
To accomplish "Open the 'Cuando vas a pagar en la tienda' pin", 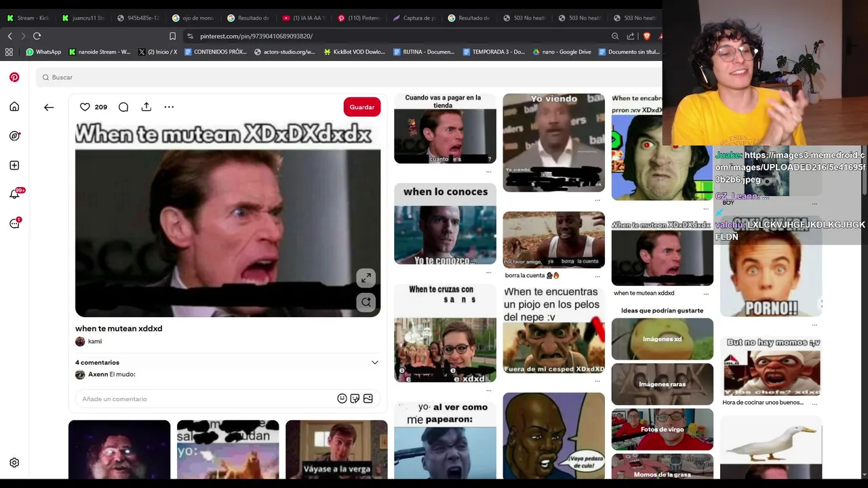I will tap(445, 128).
